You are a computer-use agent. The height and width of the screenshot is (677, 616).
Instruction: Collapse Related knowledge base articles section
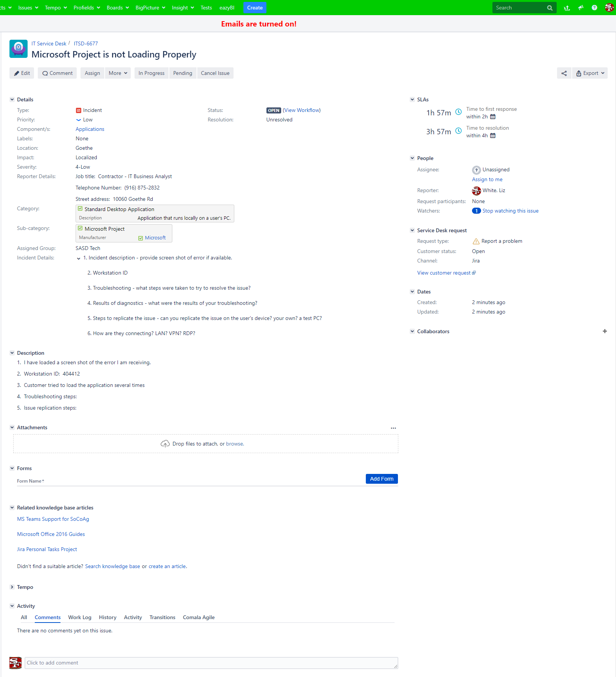[x=12, y=508]
